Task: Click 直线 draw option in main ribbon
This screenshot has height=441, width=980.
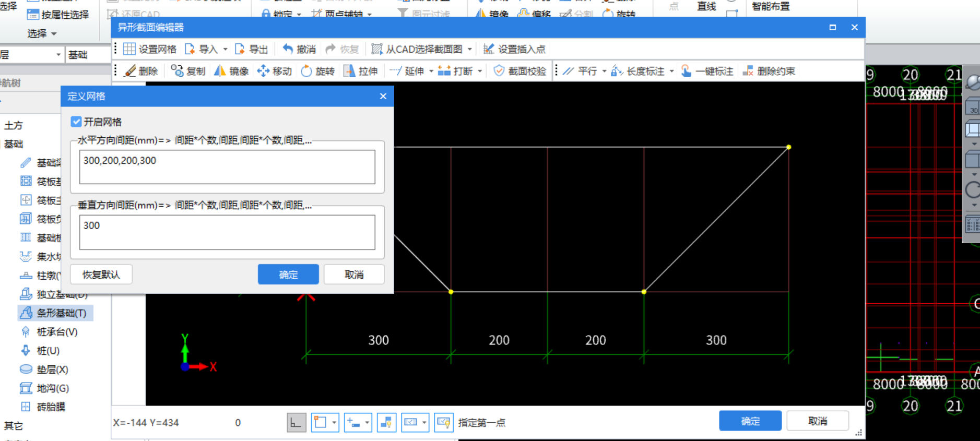Action: point(706,6)
